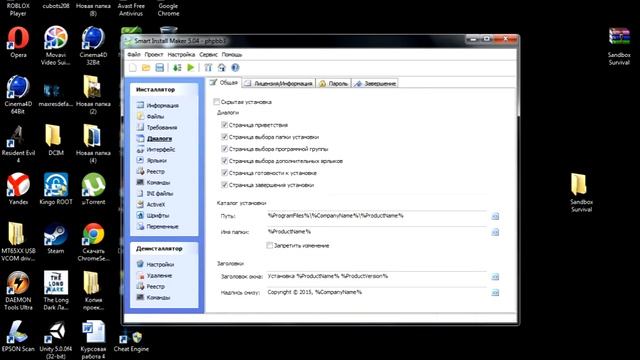Click the Имя папки input field
The image size is (640, 360).
point(376,232)
